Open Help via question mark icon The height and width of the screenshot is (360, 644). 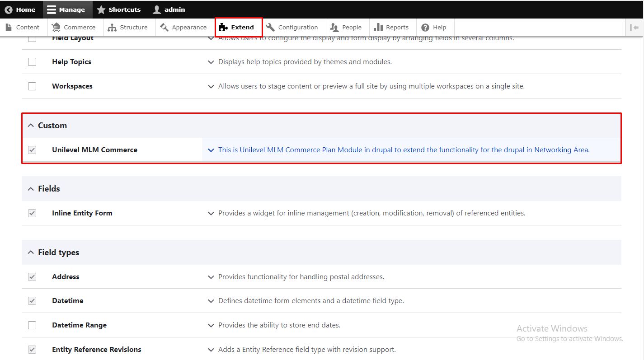[x=425, y=28]
